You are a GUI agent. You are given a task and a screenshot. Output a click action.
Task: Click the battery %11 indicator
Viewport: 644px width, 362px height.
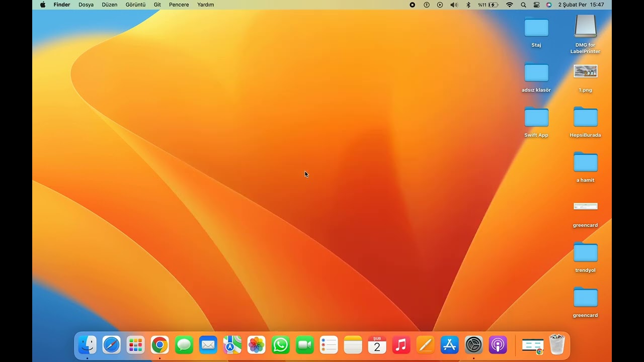click(488, 5)
